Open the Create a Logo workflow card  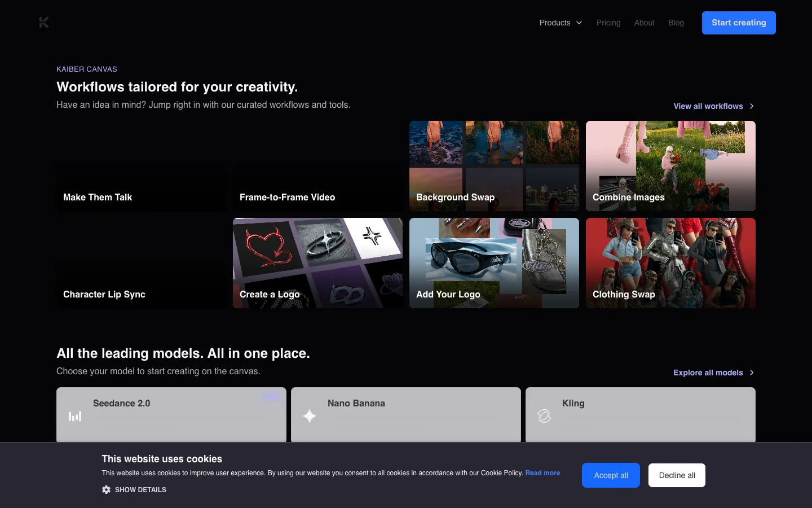[x=317, y=263]
